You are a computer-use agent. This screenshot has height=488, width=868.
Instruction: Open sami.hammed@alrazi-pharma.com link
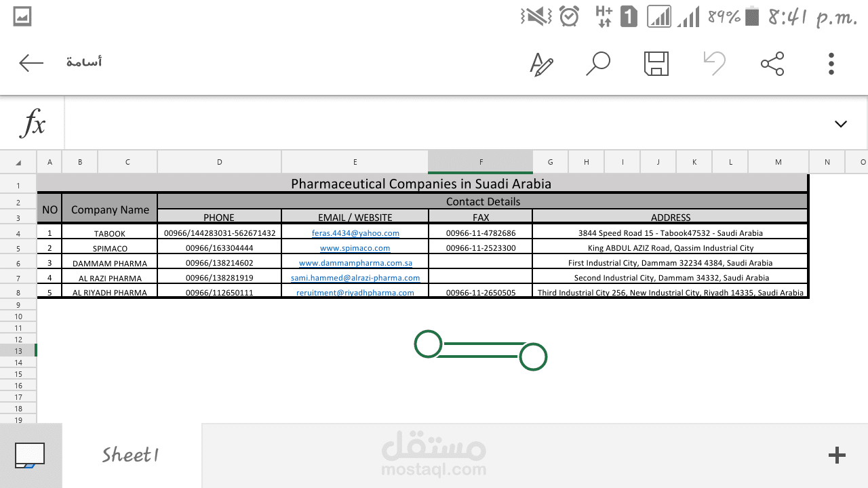pos(355,278)
